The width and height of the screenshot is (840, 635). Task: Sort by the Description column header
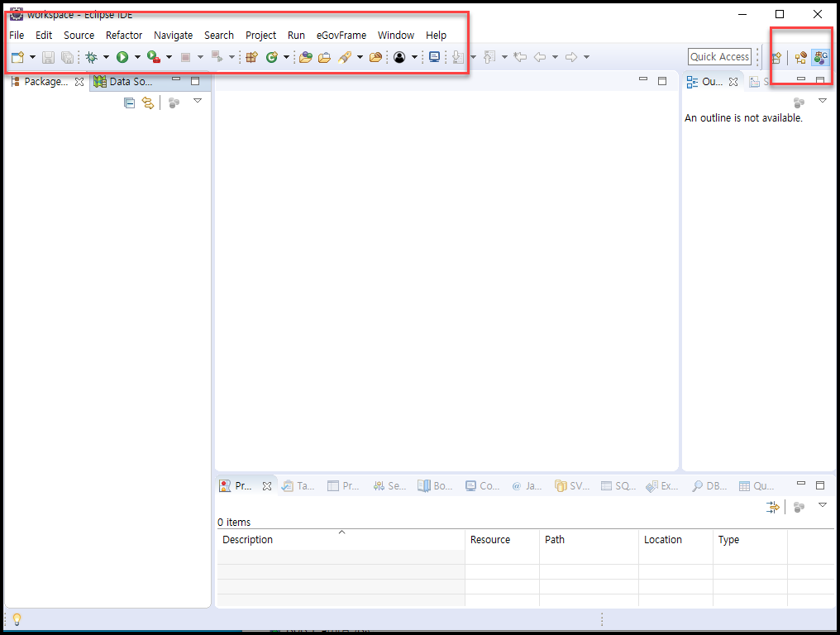pyautogui.click(x=341, y=540)
